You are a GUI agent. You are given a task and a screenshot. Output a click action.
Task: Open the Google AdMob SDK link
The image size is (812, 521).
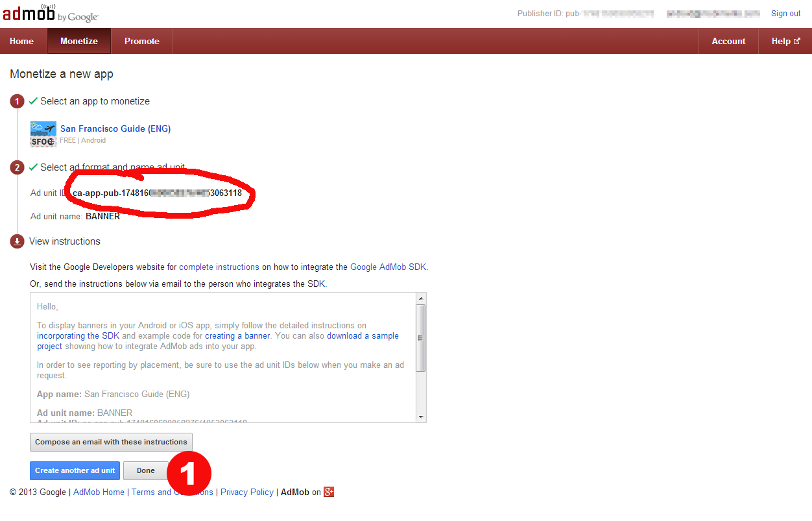388,267
